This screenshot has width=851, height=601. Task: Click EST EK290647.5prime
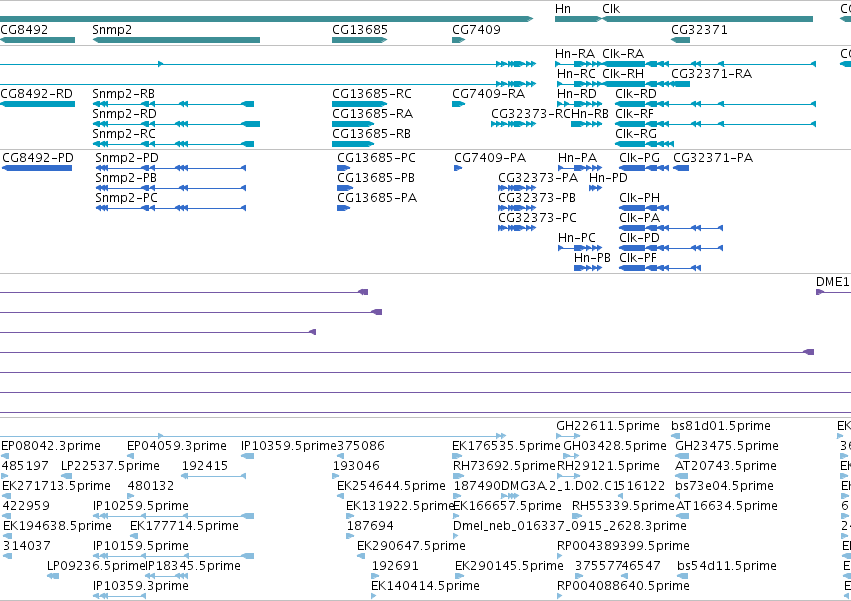pyautogui.click(x=411, y=546)
